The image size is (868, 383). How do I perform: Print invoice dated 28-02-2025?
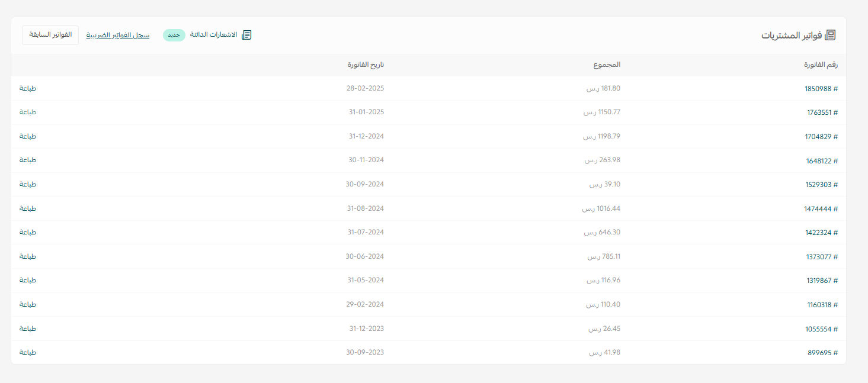[28, 88]
